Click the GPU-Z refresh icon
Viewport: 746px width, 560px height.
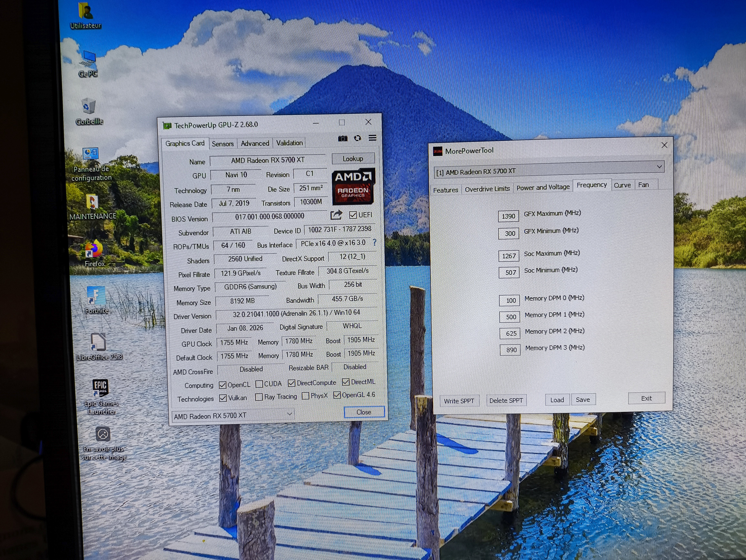pyautogui.click(x=358, y=138)
